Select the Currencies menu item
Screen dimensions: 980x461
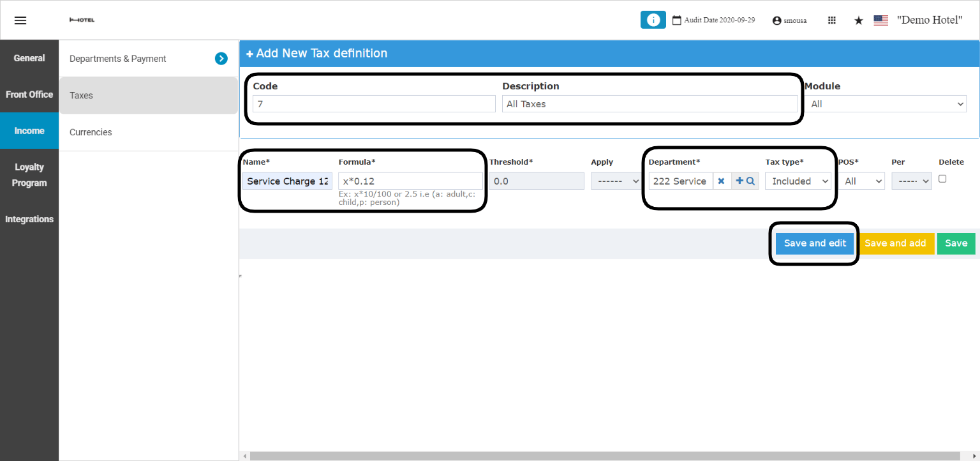[x=149, y=132]
